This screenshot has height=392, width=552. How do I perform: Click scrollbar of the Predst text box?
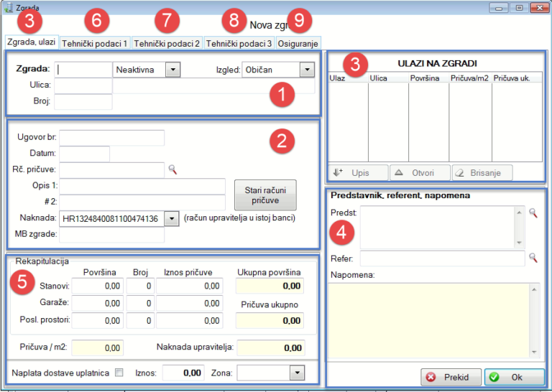click(x=520, y=228)
